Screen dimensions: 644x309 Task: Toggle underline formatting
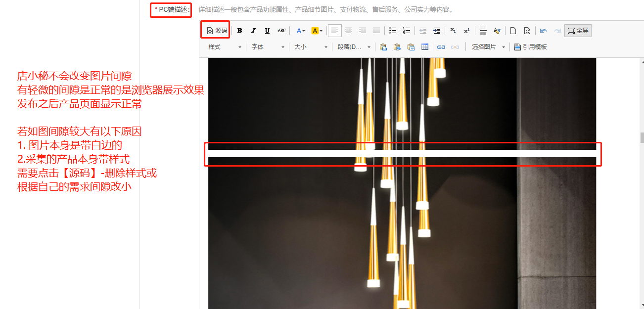(x=268, y=31)
